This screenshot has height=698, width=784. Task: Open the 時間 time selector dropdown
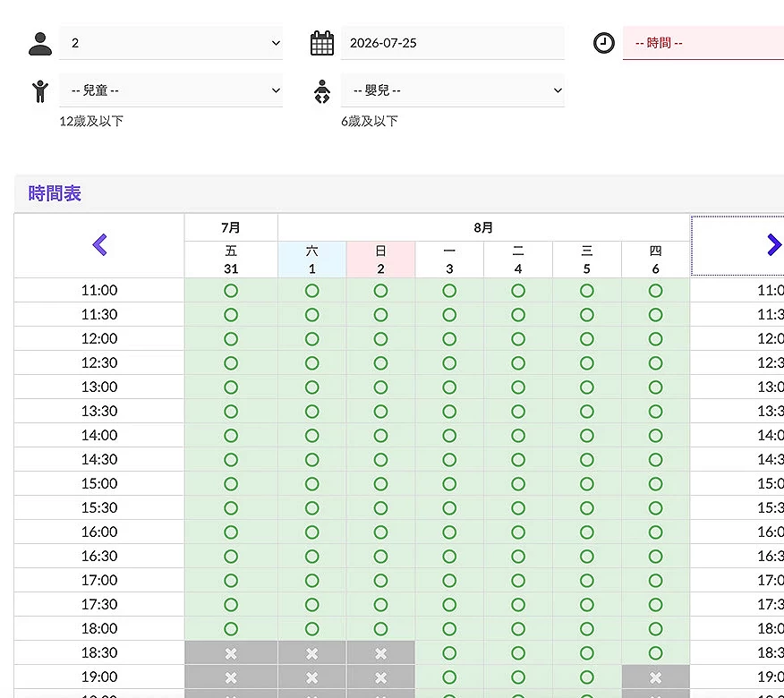(x=703, y=43)
